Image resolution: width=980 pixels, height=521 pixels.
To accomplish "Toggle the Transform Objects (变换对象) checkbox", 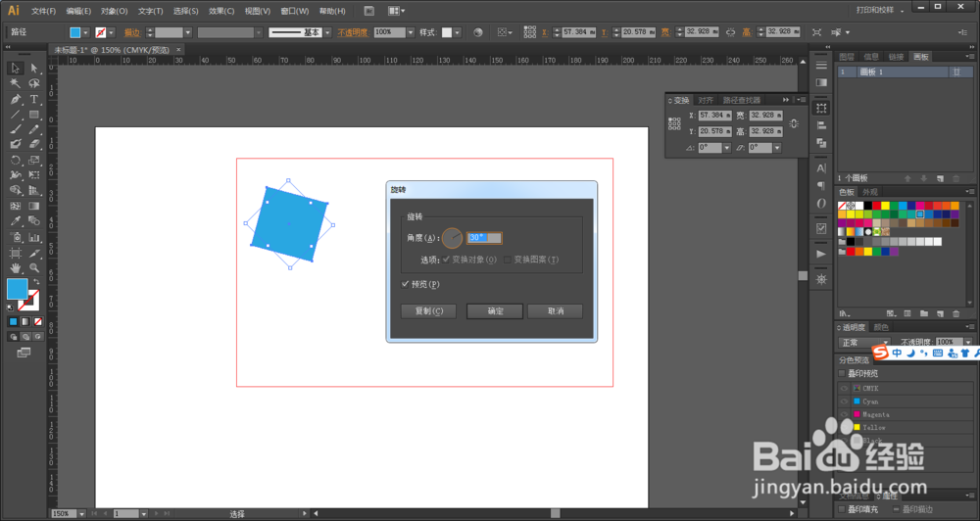I will [446, 260].
